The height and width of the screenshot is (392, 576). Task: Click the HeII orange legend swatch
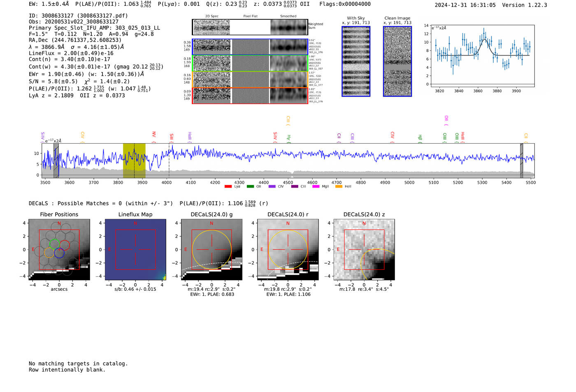pyautogui.click(x=339, y=187)
